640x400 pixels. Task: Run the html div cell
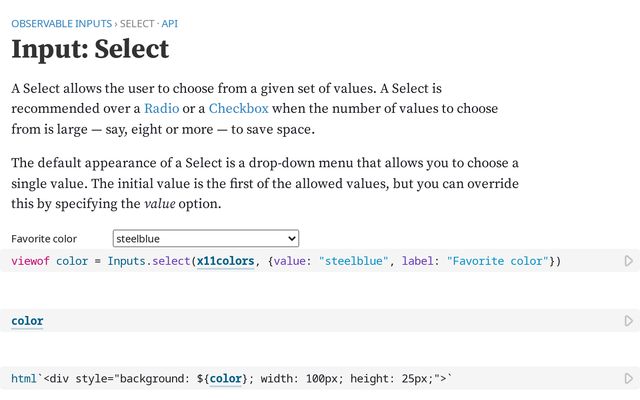[x=629, y=379]
